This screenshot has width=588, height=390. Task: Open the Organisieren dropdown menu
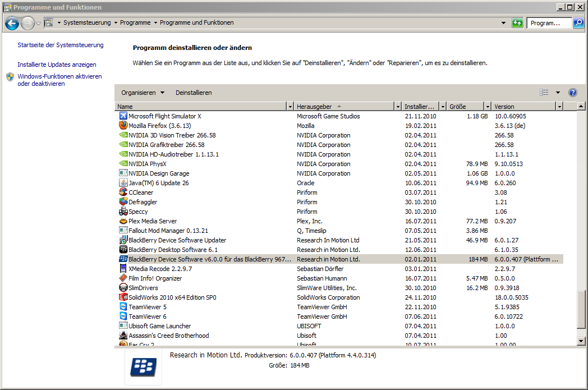pos(143,93)
